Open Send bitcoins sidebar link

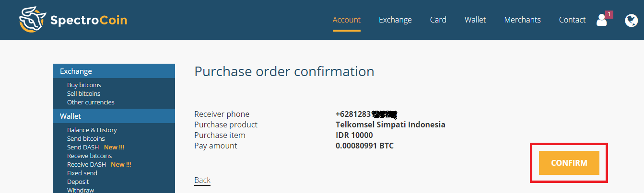[86, 138]
